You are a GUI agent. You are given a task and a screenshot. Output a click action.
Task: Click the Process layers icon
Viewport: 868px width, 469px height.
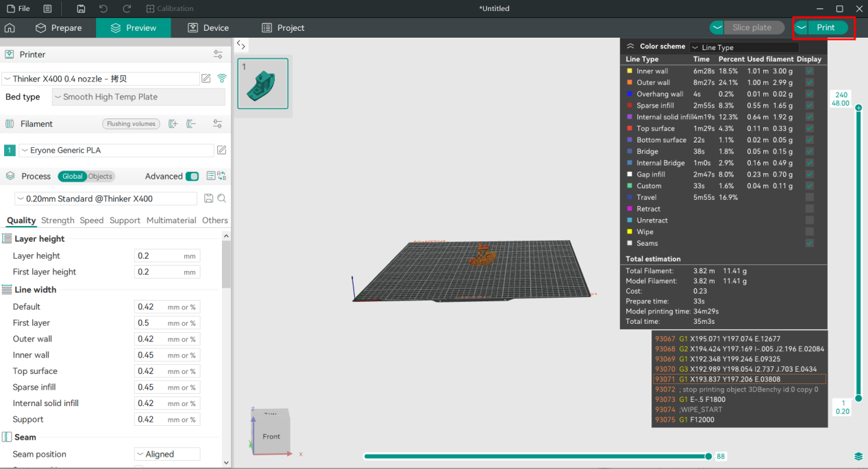coord(10,176)
